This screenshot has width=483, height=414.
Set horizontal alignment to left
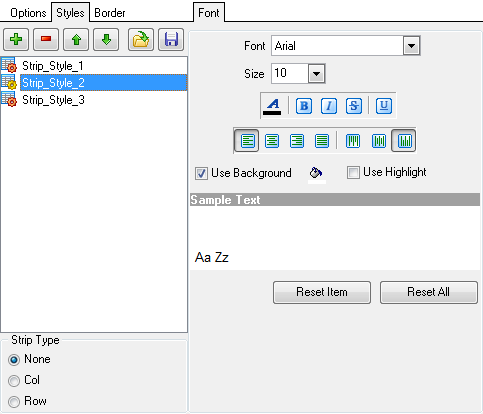pos(247,141)
